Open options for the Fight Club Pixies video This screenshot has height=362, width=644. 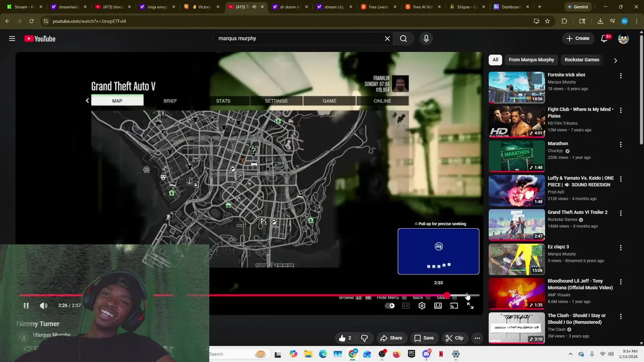click(x=620, y=110)
